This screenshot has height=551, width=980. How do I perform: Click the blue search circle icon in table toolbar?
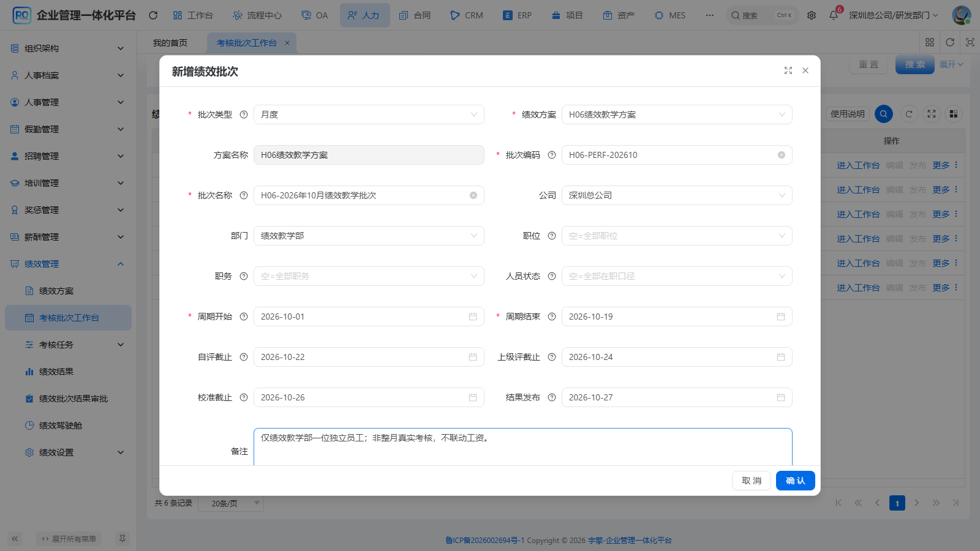(x=884, y=114)
